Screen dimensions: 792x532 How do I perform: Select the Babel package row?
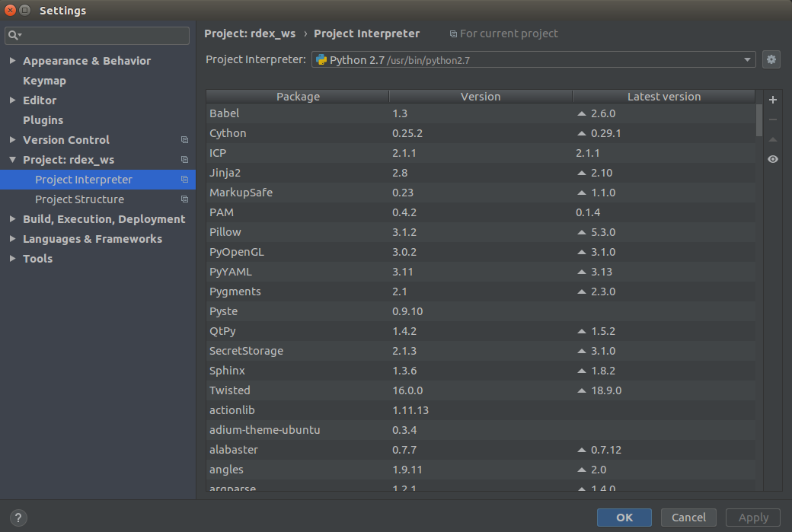click(481, 113)
